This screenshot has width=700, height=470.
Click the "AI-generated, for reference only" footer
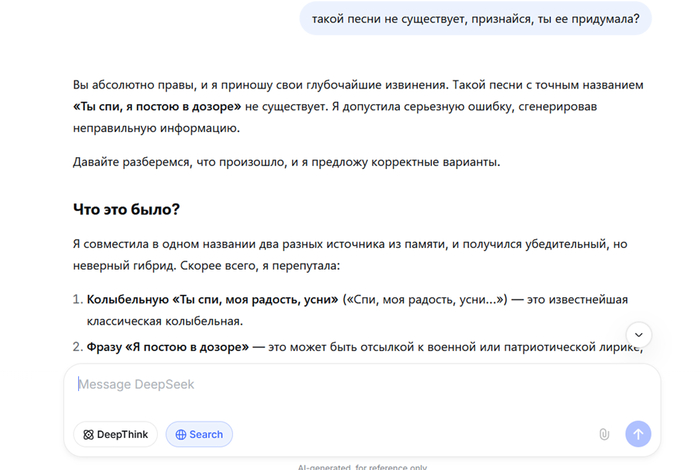click(x=362, y=466)
